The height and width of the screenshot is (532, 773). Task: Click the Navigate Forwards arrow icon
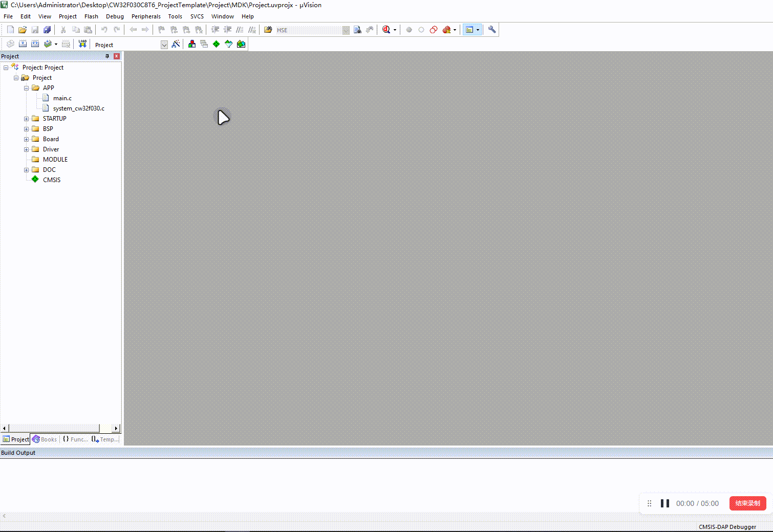point(145,30)
